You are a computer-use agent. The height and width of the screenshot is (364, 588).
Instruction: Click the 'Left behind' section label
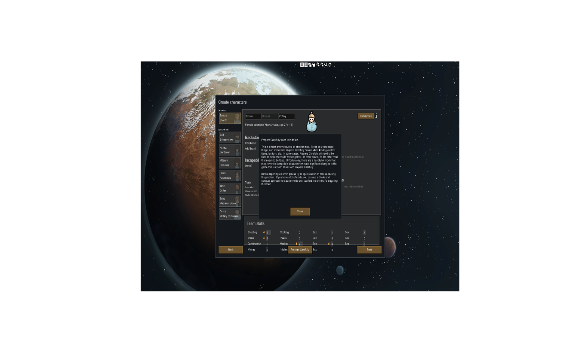[x=224, y=130]
